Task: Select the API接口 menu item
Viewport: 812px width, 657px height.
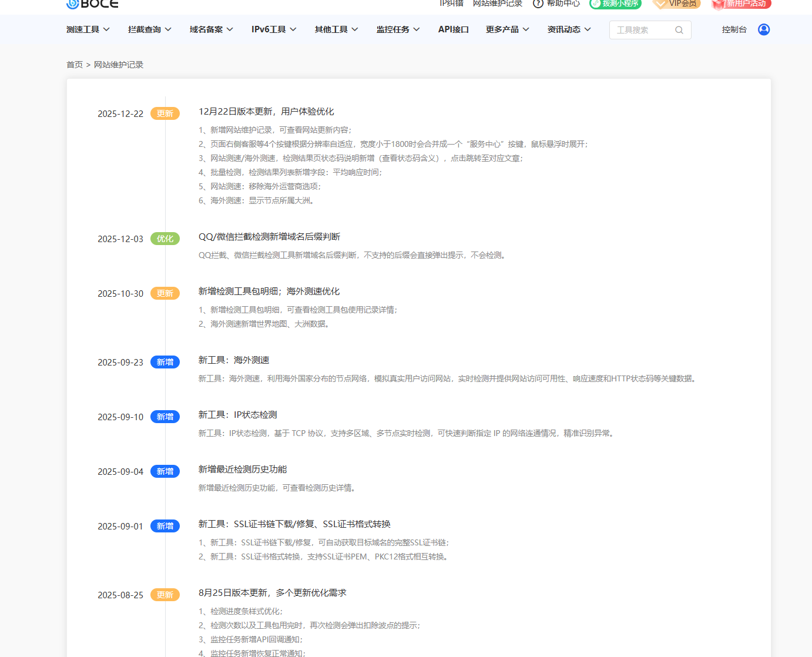Action: pyautogui.click(x=453, y=29)
